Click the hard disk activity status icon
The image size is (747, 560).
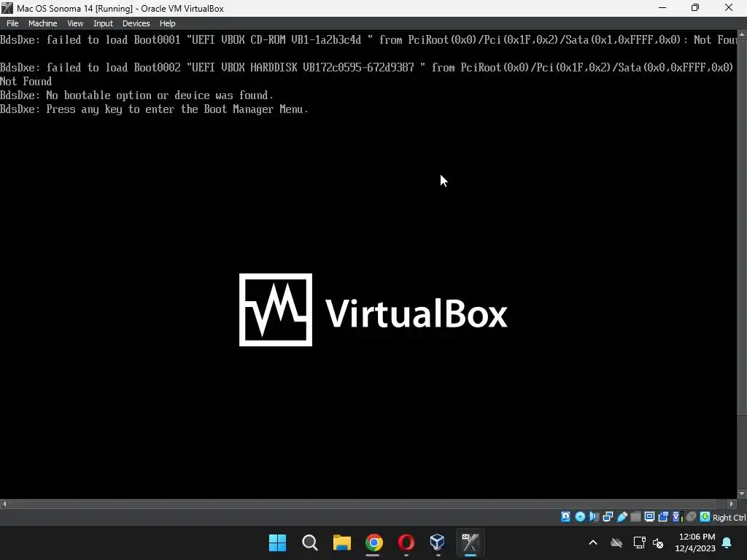[x=565, y=517]
